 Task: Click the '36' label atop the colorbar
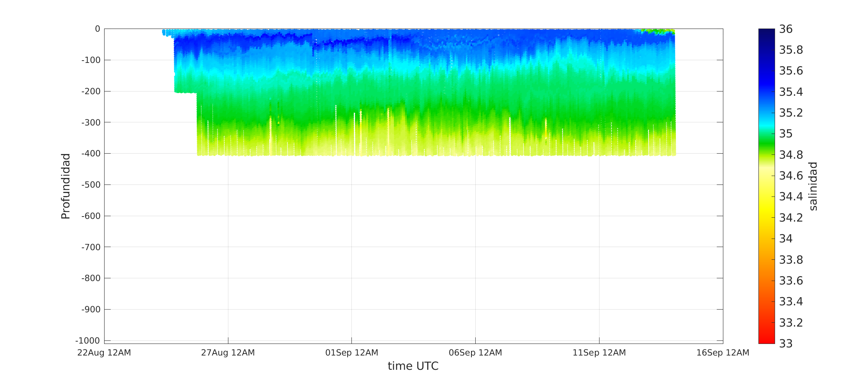tap(786, 29)
